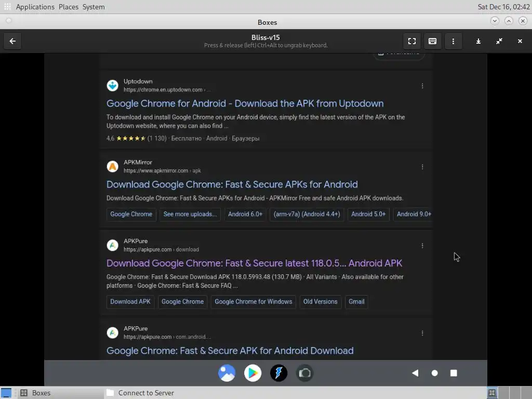Click the APKMirror site favicon
This screenshot has height=399, width=532.
point(113,166)
